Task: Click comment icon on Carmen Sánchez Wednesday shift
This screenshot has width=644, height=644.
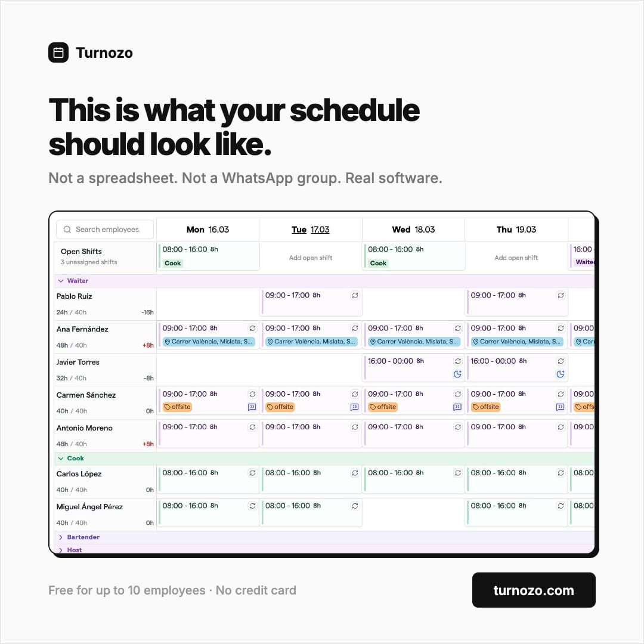Action: click(x=457, y=407)
